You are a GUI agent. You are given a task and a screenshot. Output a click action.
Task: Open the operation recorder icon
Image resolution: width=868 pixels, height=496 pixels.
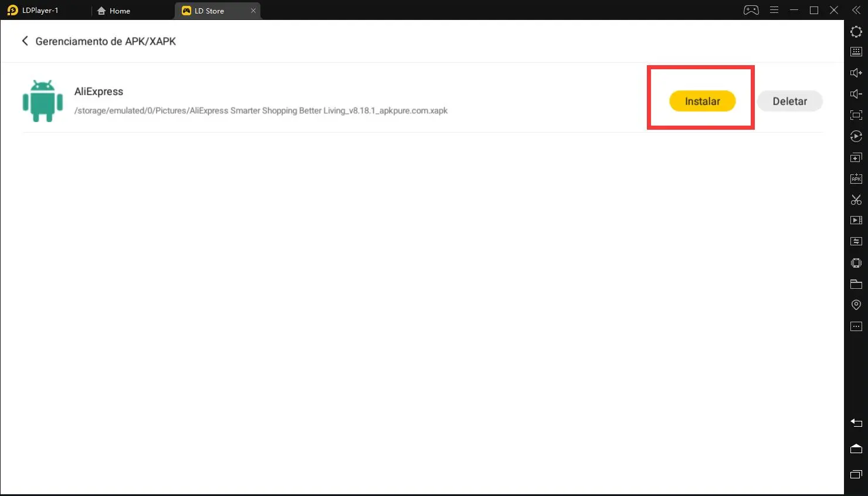(x=856, y=136)
